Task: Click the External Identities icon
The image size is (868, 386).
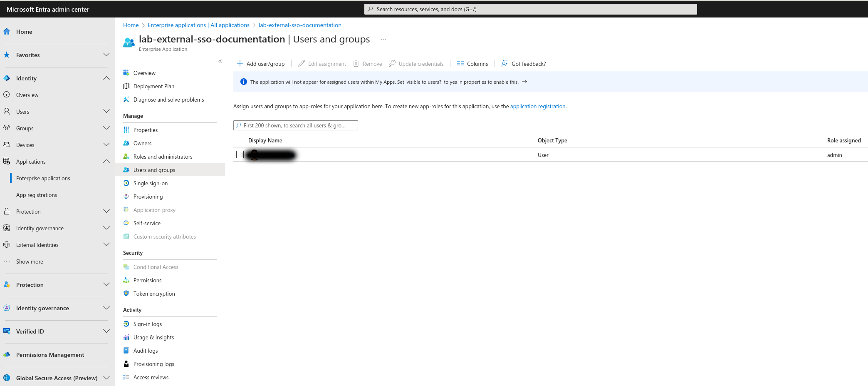Action: pos(7,244)
